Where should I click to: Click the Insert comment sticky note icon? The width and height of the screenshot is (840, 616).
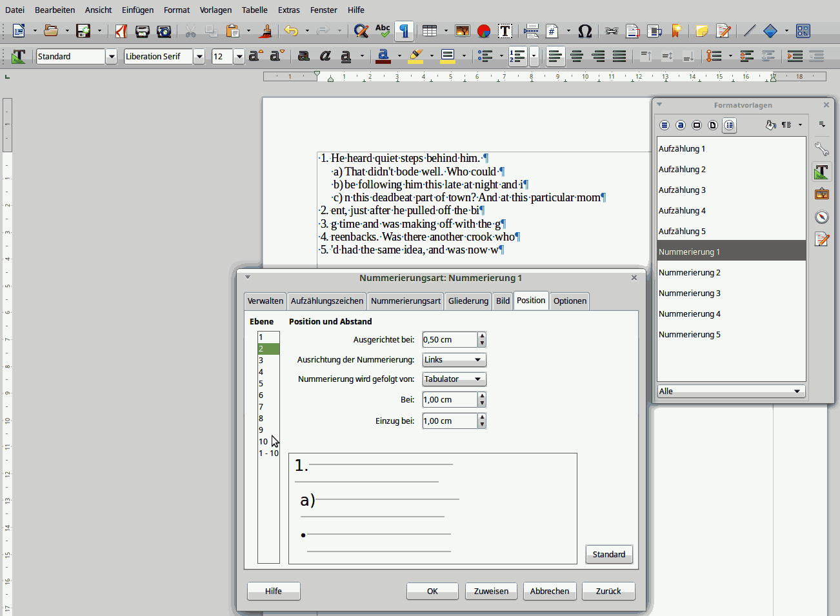[702, 31]
